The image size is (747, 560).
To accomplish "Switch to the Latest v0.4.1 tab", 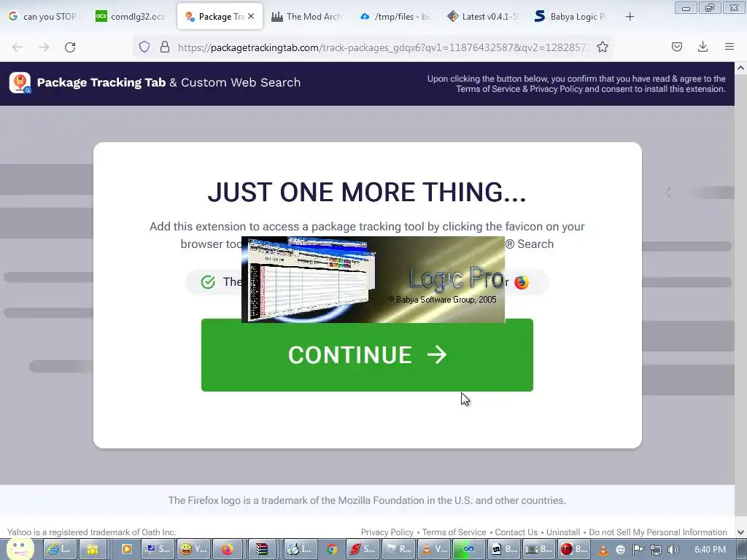I will (x=482, y=16).
